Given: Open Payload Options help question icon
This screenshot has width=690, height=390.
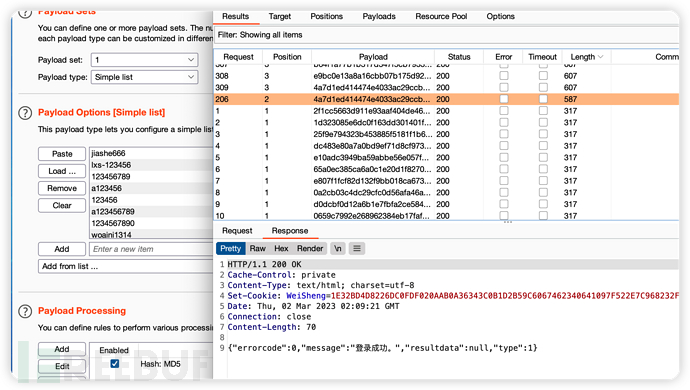Looking at the screenshot, I should [x=26, y=113].
